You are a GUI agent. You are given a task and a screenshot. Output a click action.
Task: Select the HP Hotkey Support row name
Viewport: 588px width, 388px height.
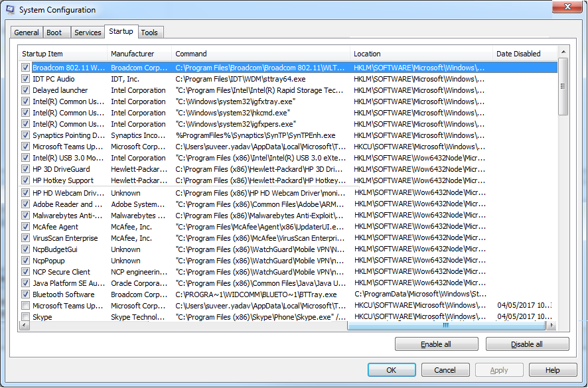pos(63,180)
